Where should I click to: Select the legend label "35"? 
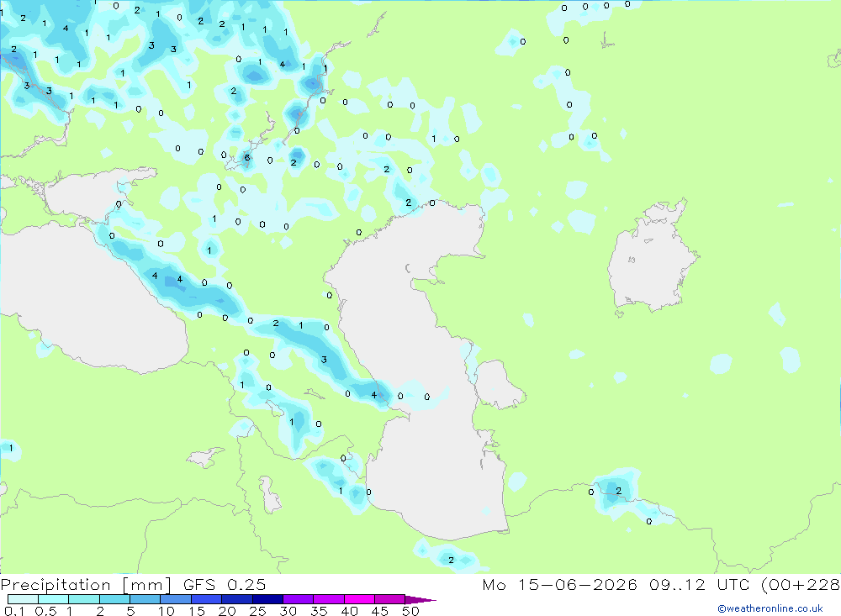pos(319,611)
